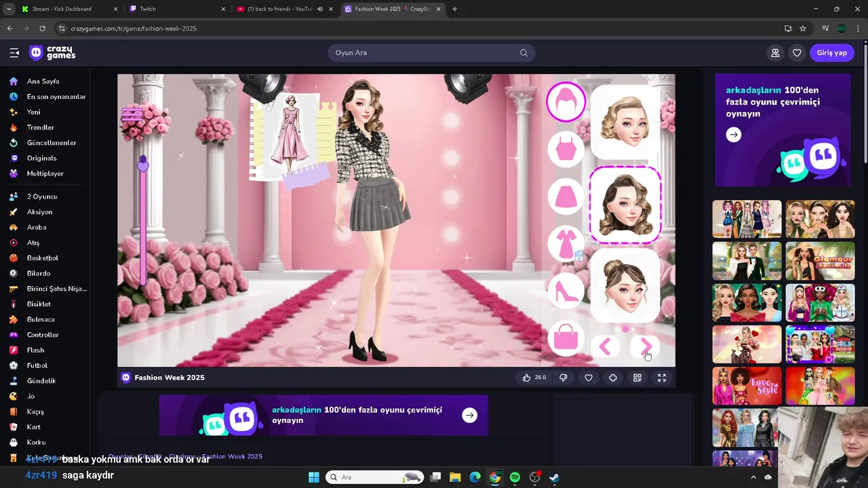The width and height of the screenshot is (868, 488).
Task: Click the search magnifier icon
Action: 524,53
